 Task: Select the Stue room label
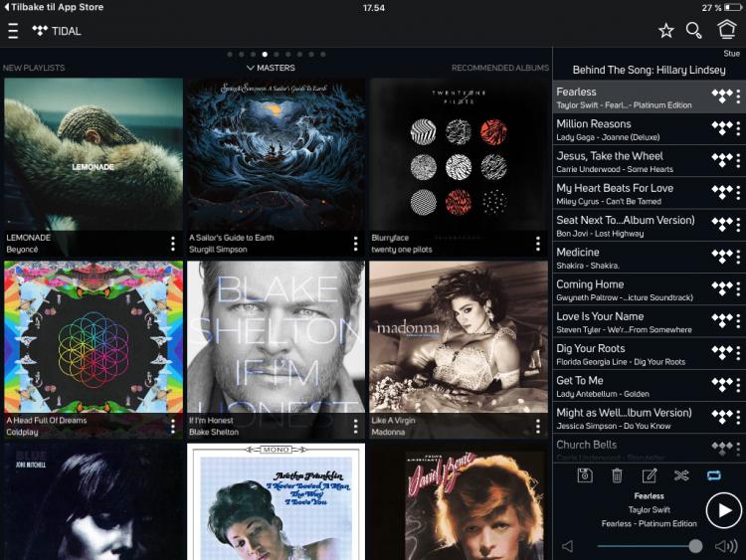(x=731, y=54)
